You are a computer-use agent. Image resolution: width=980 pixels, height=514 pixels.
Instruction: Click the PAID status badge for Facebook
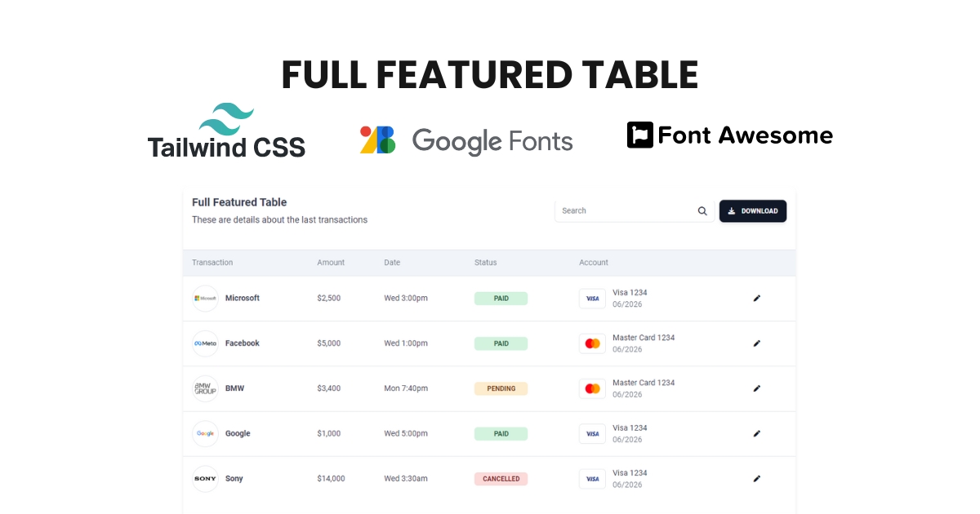(501, 343)
